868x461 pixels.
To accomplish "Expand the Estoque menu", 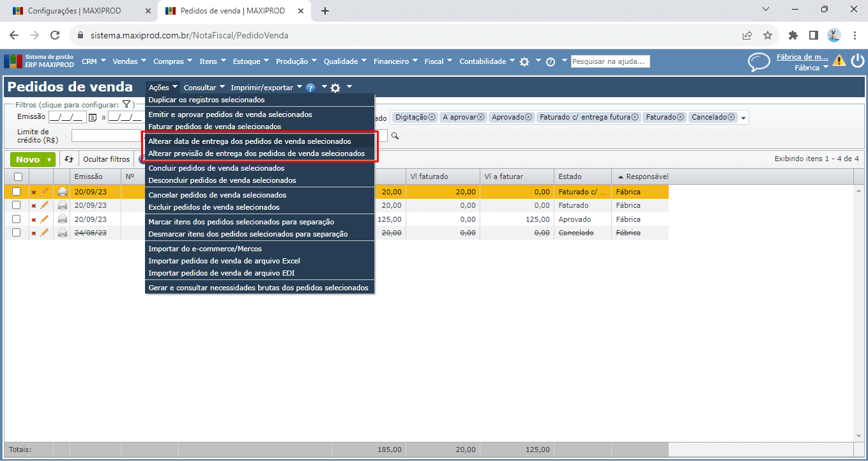I will coord(251,61).
